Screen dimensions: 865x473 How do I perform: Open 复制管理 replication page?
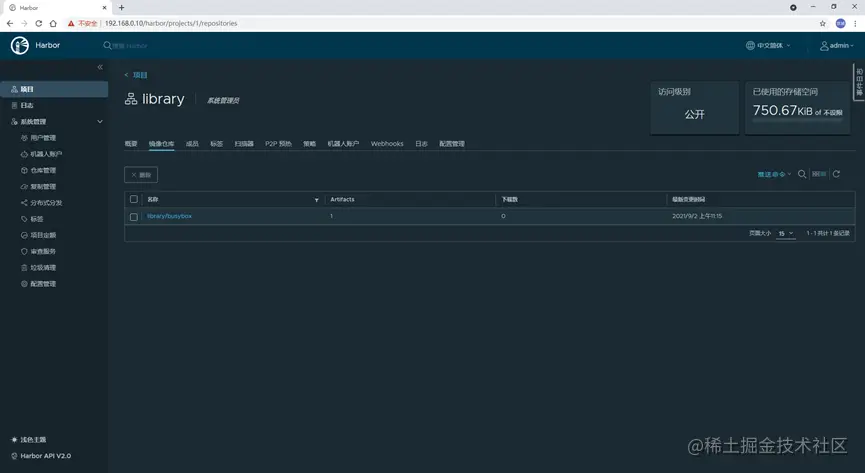pyautogui.click(x=43, y=187)
